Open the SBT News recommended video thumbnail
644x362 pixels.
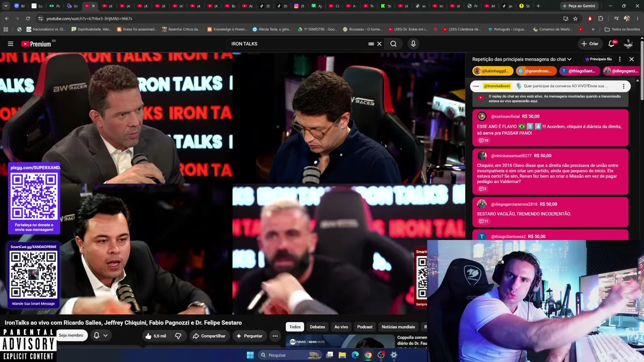340,342
